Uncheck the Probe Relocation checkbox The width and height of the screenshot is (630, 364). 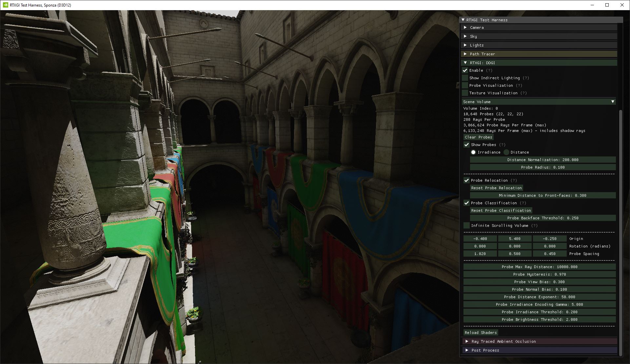pos(466,180)
